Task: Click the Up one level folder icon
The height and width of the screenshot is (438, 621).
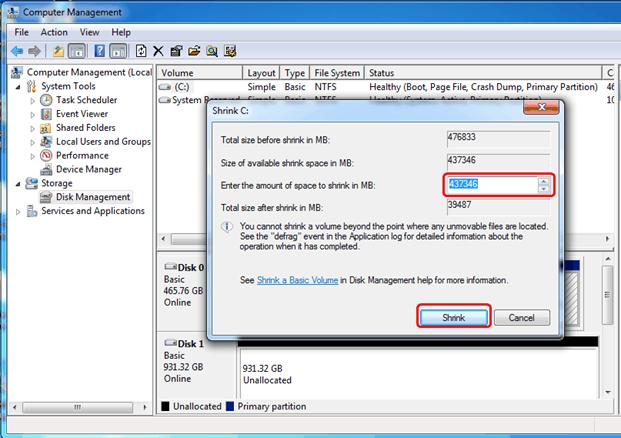Action: click(58, 51)
